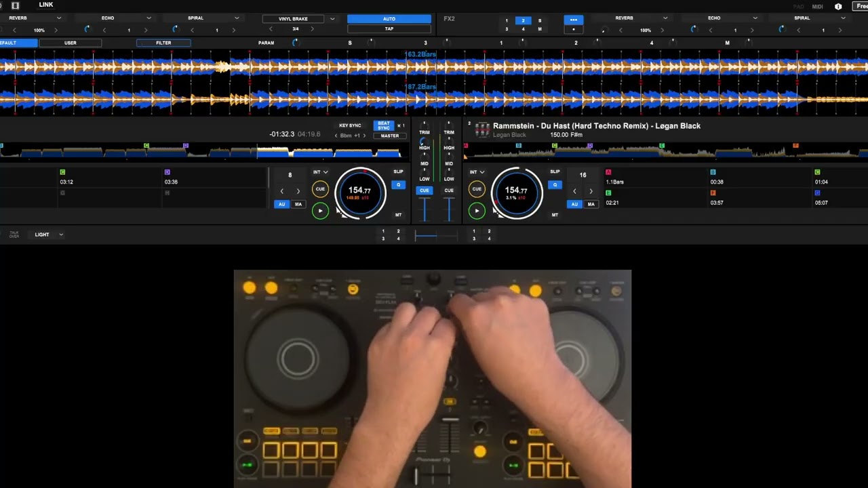Open deck 1 INT mode dropdown

pos(320,172)
